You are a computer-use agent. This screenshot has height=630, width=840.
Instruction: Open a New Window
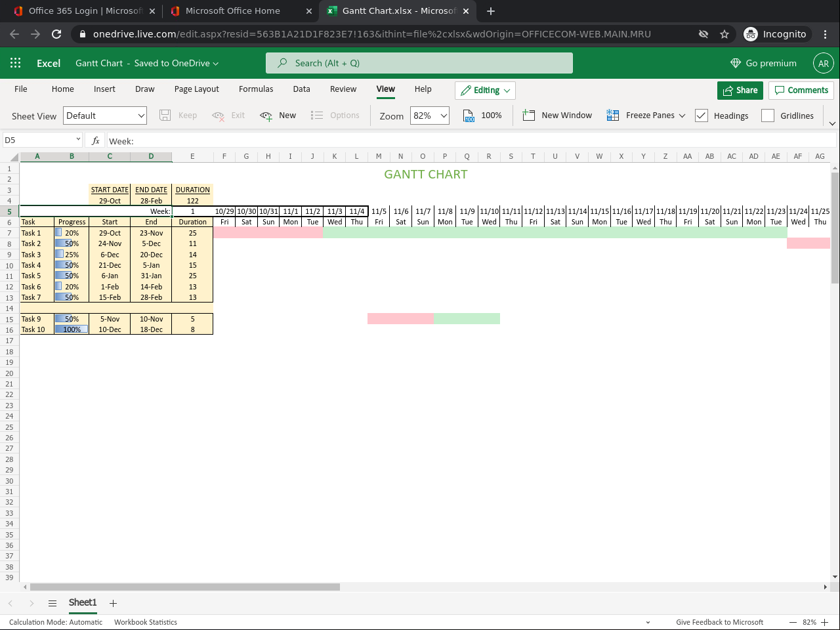pyautogui.click(x=557, y=115)
